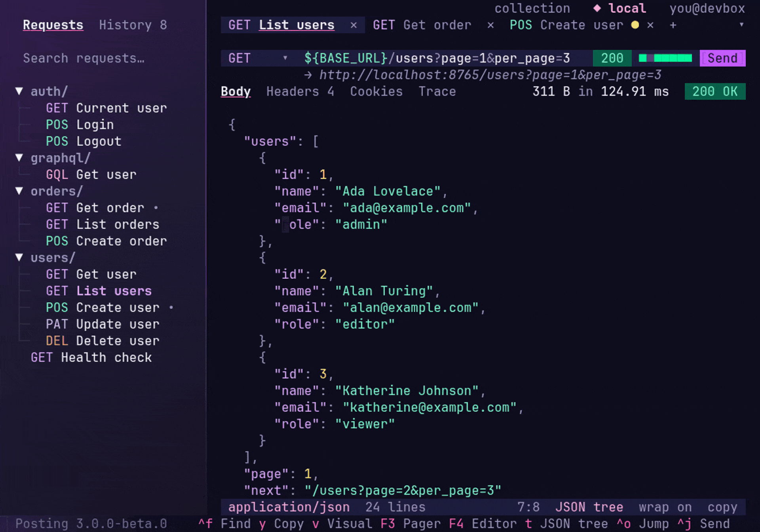This screenshot has width=760, height=532.
Task: Click the v Visual shortcut
Action: [342, 524]
